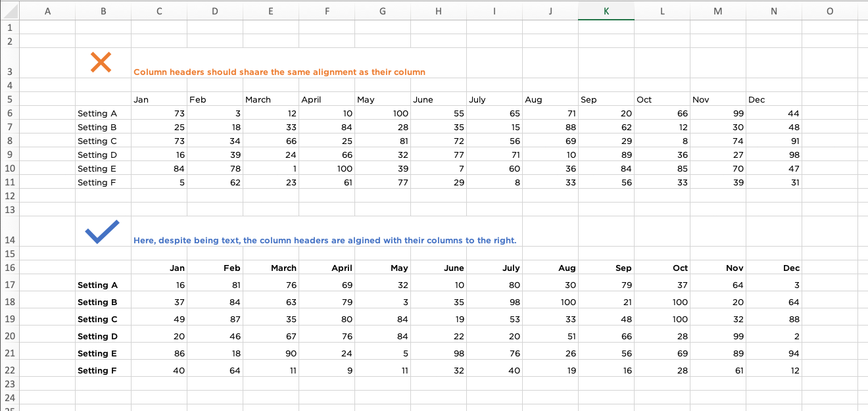Click left-aligned 'March' header in row 5
Viewport: 868px width, 411px height.
point(258,100)
